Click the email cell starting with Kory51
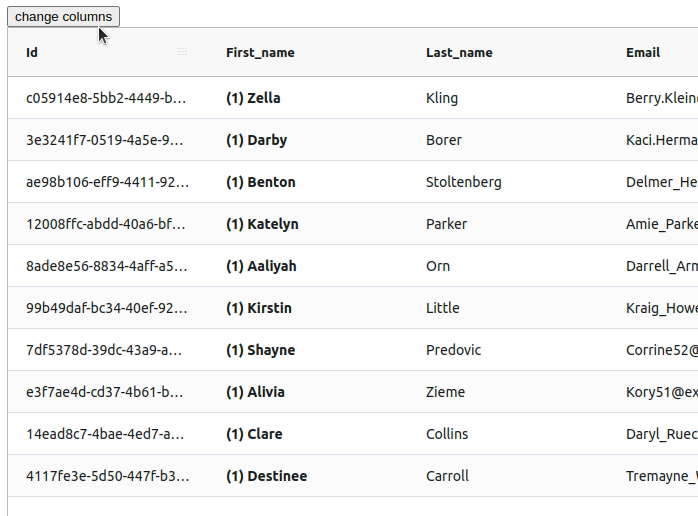 coord(653,392)
